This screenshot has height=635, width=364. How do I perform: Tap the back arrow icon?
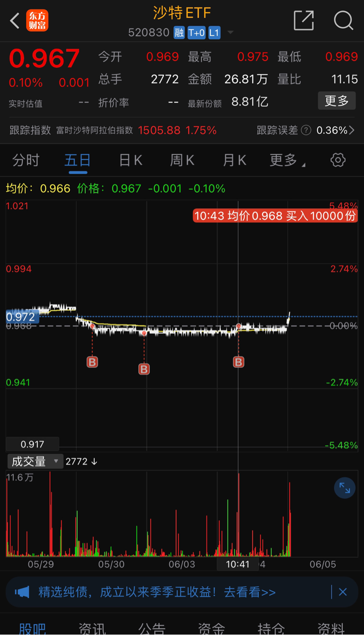point(15,21)
